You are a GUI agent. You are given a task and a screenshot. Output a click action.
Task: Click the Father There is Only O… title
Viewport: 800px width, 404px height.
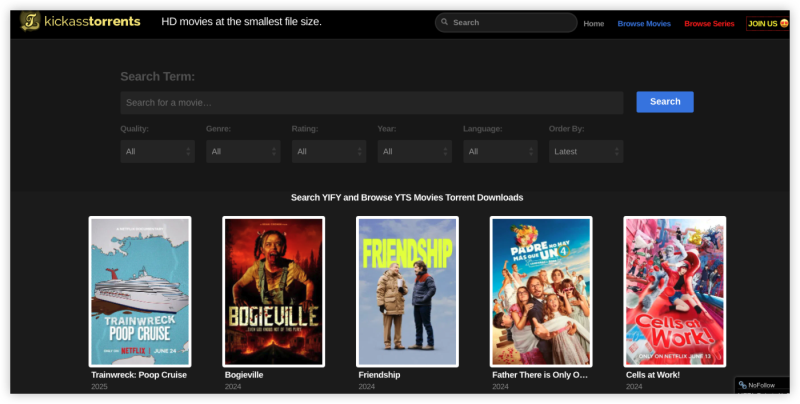[x=540, y=375]
